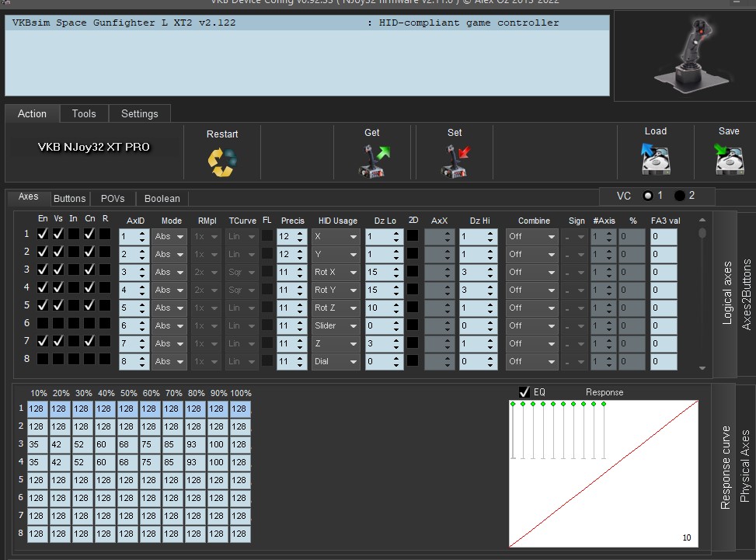Toggle the In checkbox for axis 4
This screenshot has height=560, width=756.
pyautogui.click(x=74, y=287)
